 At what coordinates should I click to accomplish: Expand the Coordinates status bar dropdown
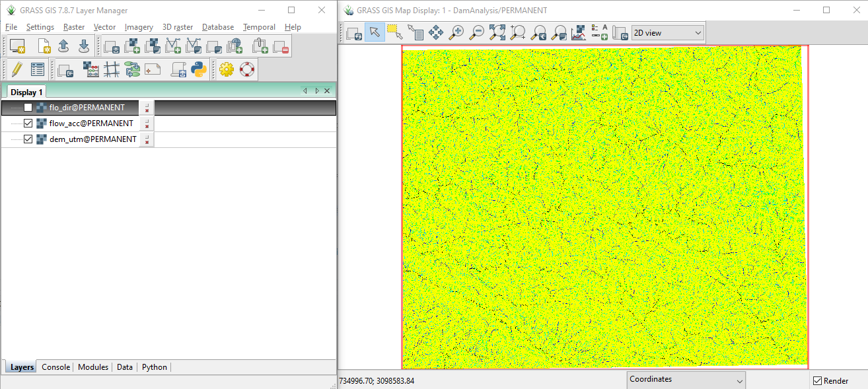[x=686, y=380]
